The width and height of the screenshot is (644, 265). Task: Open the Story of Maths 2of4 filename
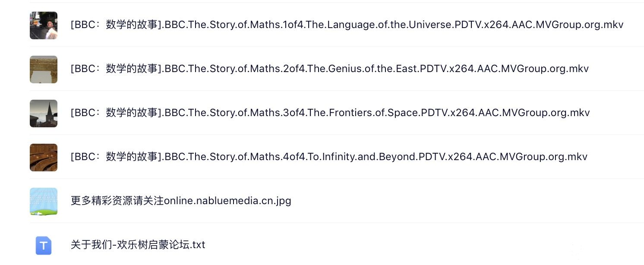(329, 69)
